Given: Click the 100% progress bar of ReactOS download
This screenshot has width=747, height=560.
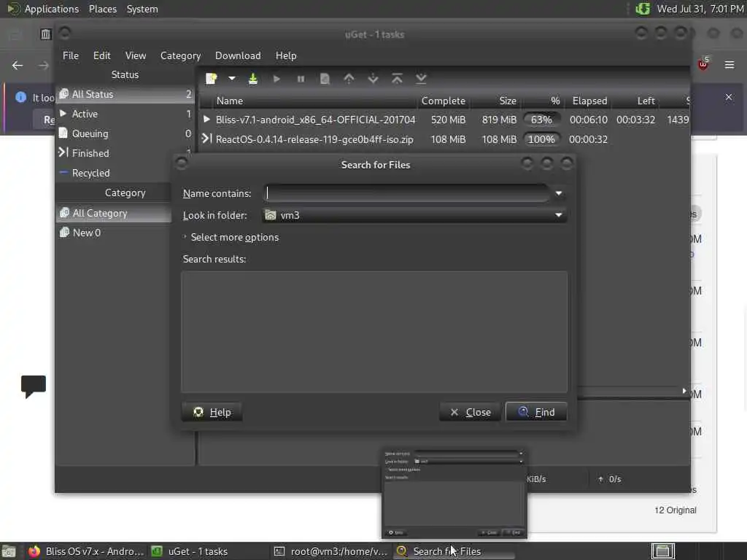Looking at the screenshot, I should point(541,139).
